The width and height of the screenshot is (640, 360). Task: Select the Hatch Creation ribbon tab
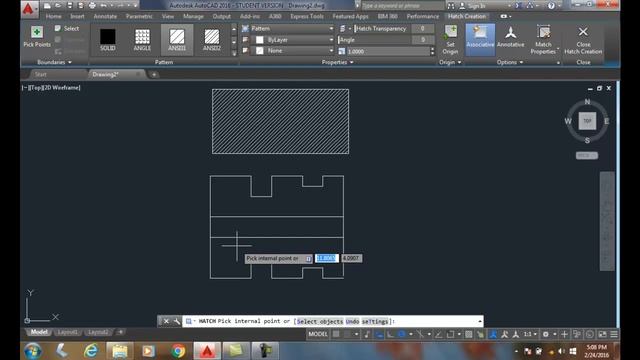[467, 16]
